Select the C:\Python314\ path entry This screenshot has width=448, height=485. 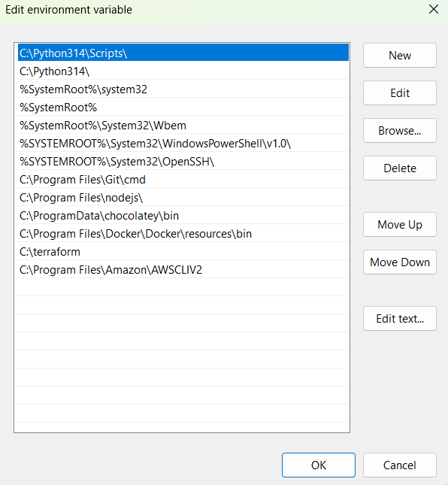coord(182,71)
